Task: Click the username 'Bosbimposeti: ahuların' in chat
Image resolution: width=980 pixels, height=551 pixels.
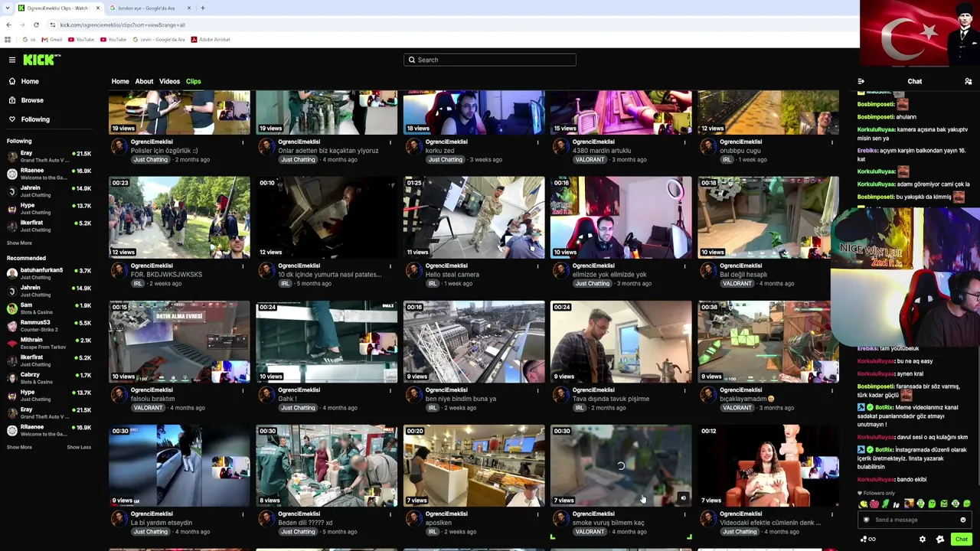Action: pos(876,117)
